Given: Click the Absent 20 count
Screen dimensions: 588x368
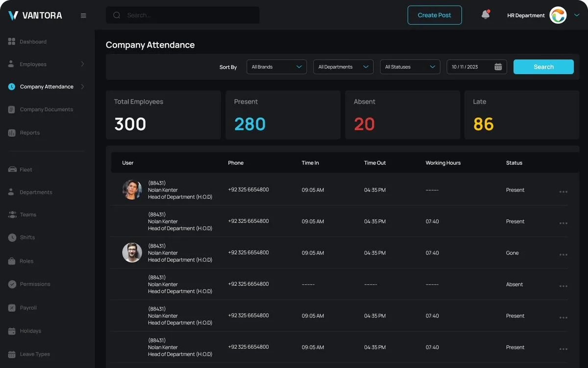Looking at the screenshot, I should (x=364, y=124).
